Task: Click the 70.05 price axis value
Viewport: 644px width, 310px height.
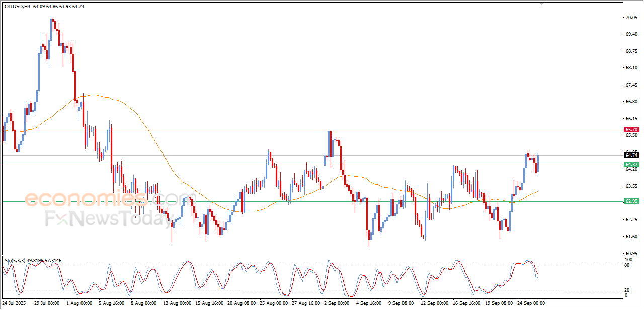Action: [632, 17]
